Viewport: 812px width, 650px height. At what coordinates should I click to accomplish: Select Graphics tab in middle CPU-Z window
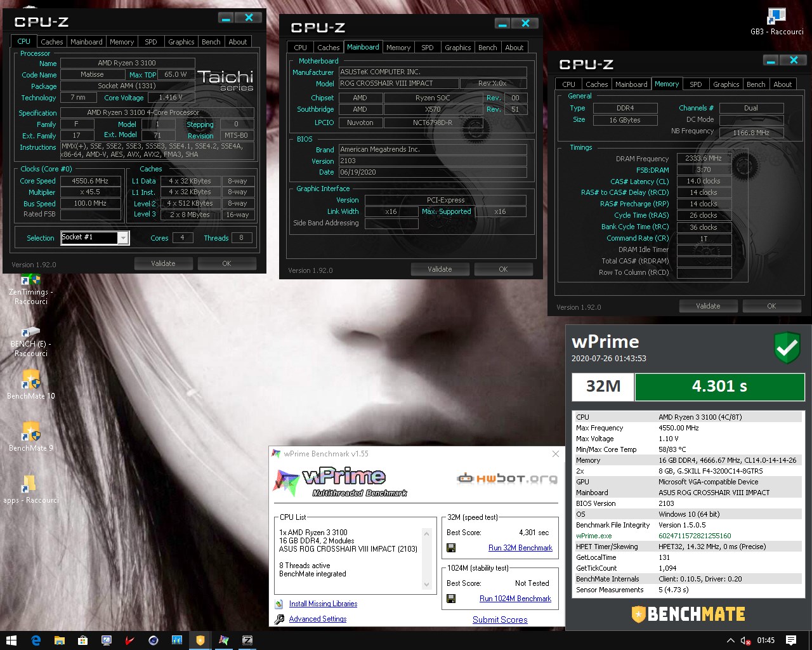click(x=457, y=48)
